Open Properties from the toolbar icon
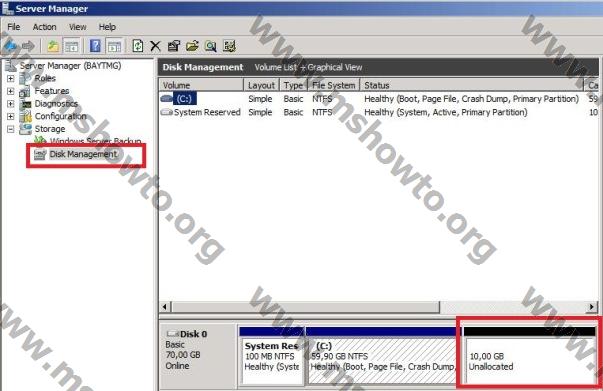 (174, 46)
